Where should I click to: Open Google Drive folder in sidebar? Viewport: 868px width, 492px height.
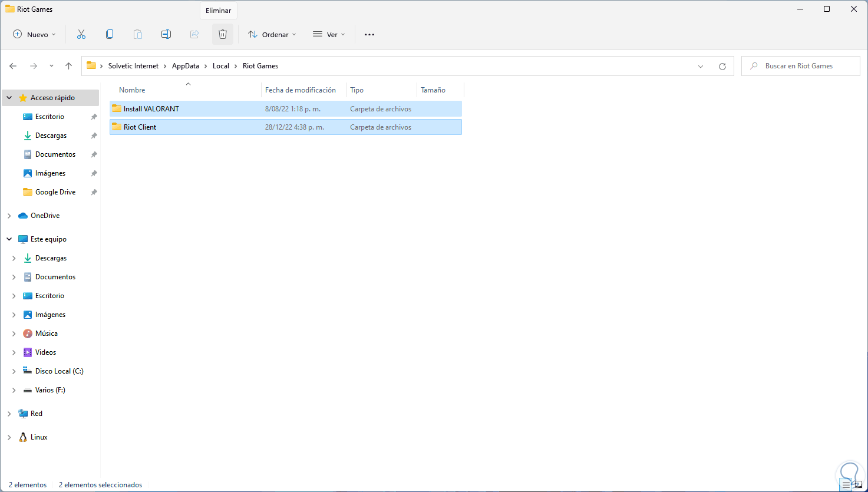pyautogui.click(x=55, y=192)
